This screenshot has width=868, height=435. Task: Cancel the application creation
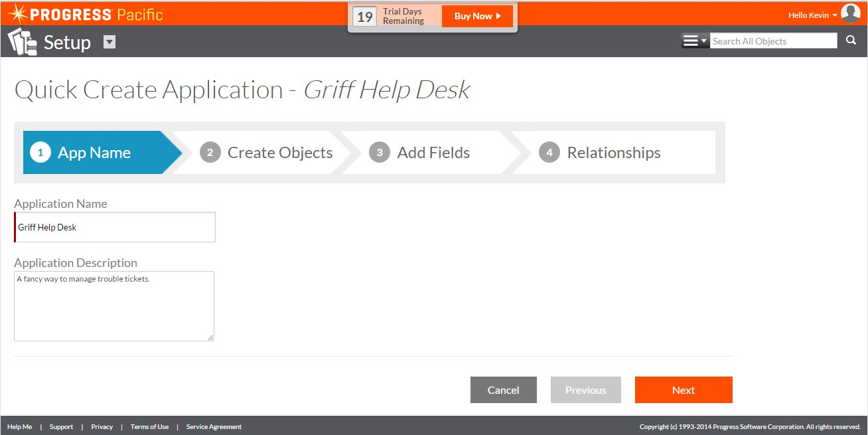click(x=503, y=390)
